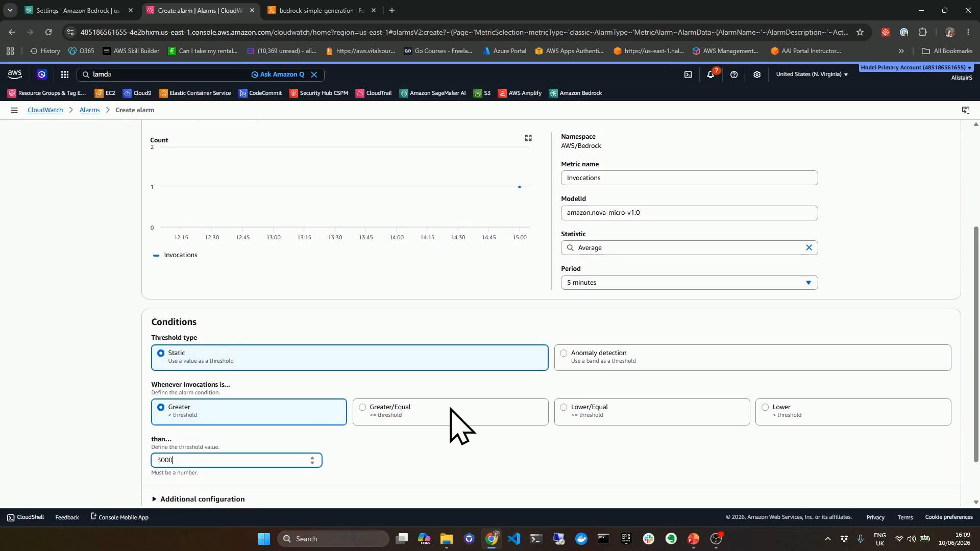Select the Static threshold type
The image size is (980, 551).
point(350,357)
